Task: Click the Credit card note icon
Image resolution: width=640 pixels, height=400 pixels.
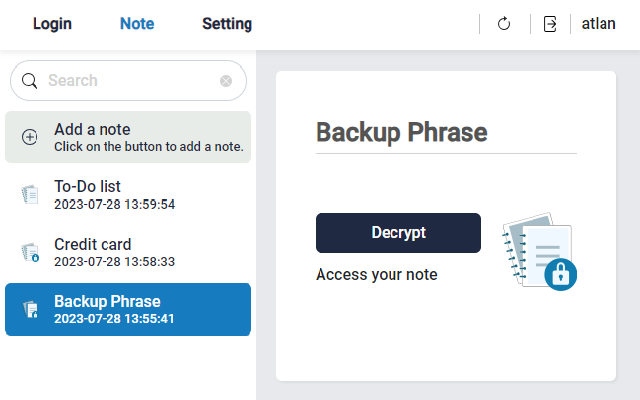Action: (x=30, y=252)
